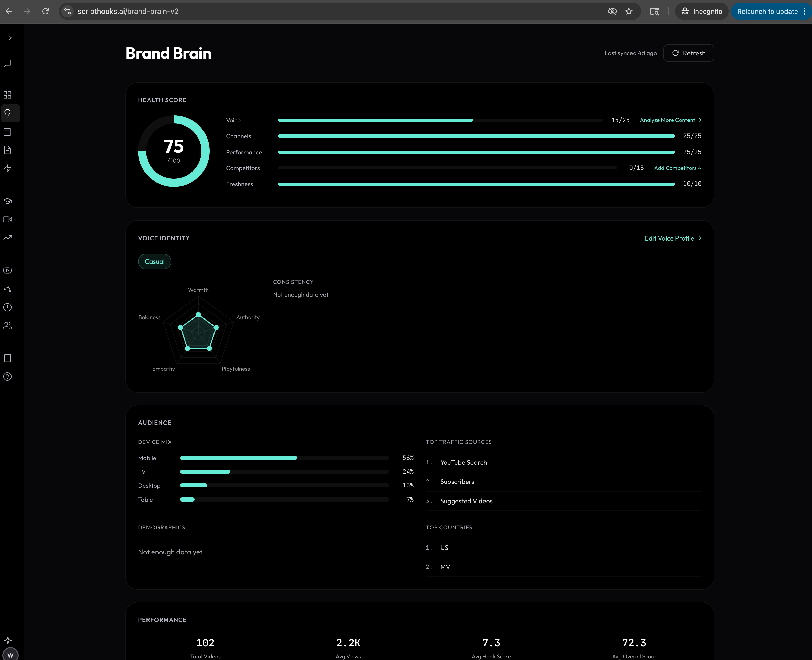Open the Chrome three-dot menu
Viewport: 812px width, 660px height.
click(x=804, y=12)
